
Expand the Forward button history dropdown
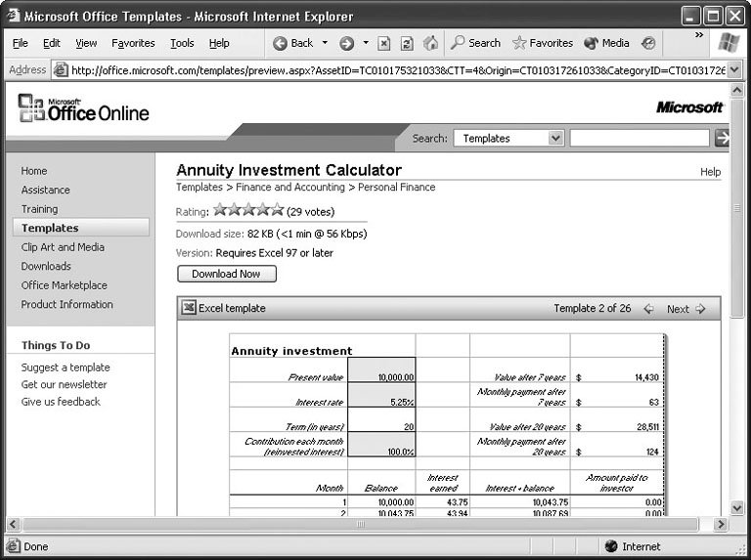coord(366,43)
